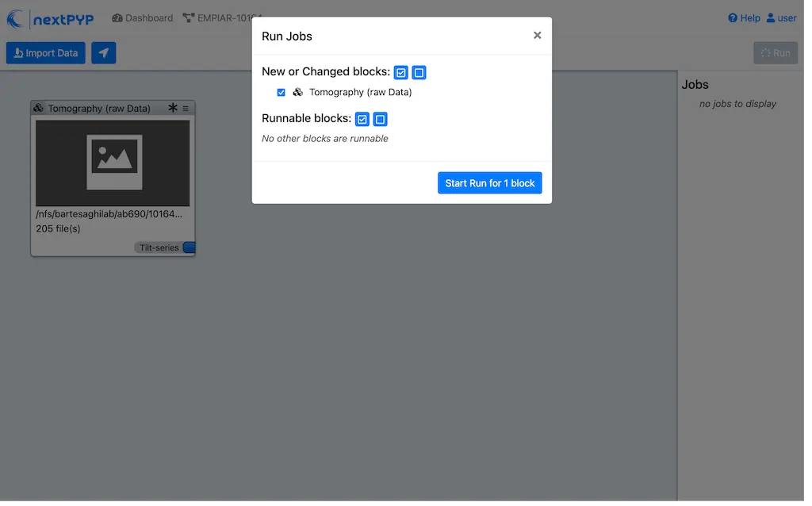Open the Help link
This screenshot has width=812, height=506.
(744, 18)
